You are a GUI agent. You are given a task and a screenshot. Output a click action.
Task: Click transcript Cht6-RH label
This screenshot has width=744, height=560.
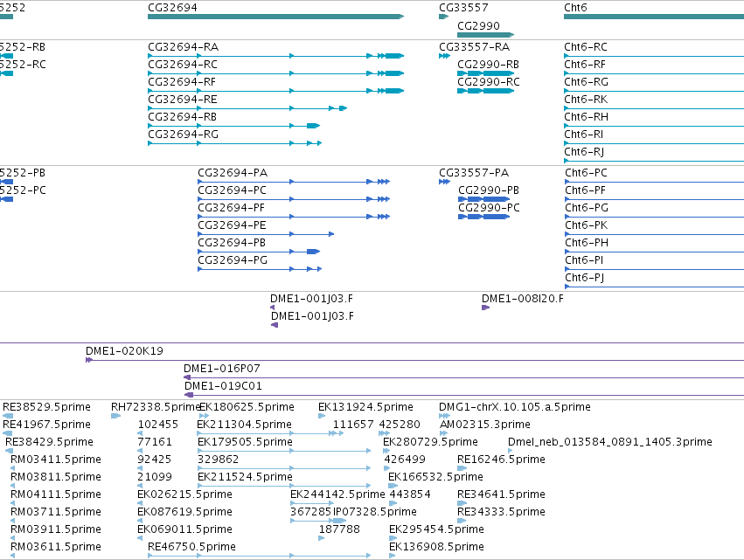click(586, 117)
